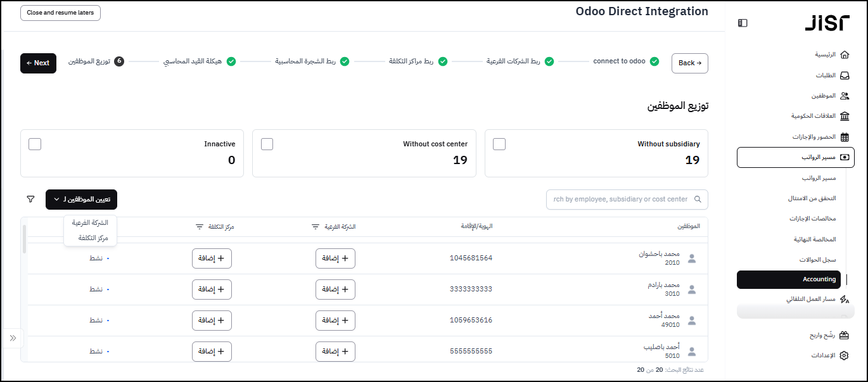Open the مركز التكلفة column filter
Screen dimensions: 868x382
199,227
